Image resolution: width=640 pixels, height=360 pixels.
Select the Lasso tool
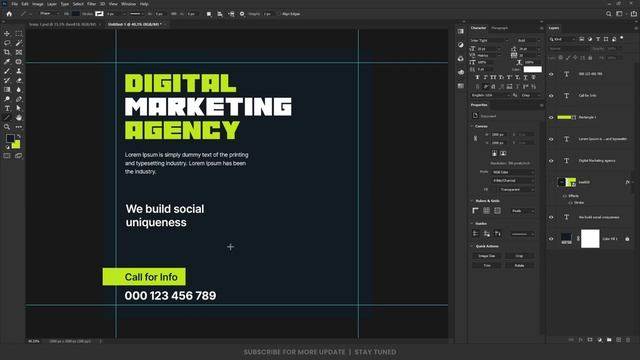pos(7,43)
